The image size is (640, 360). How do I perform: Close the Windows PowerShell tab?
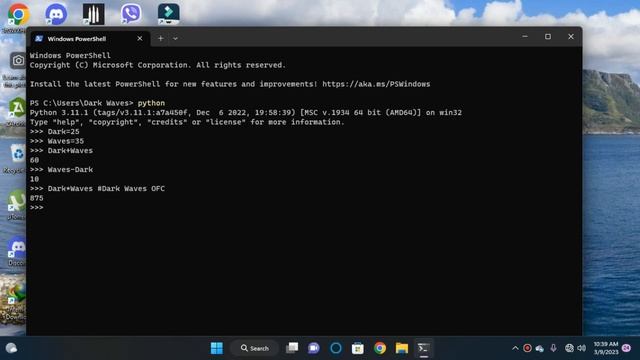(140, 38)
